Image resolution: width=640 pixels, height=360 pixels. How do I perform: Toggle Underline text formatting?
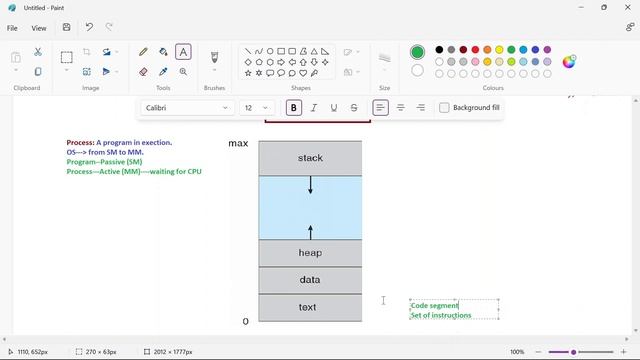click(x=333, y=108)
